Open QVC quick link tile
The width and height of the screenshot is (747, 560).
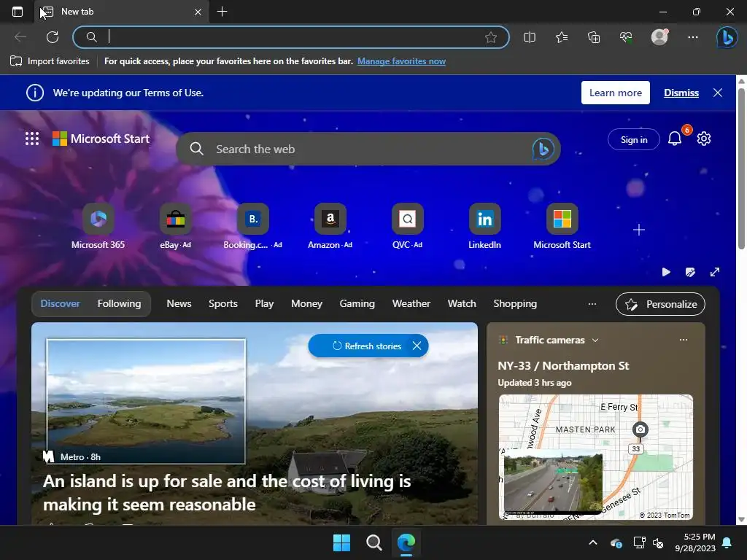coord(407,227)
